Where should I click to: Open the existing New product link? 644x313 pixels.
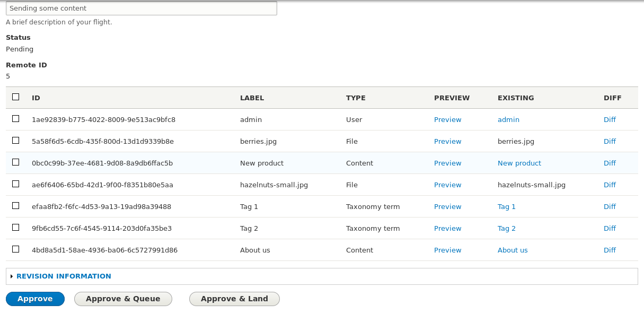[519, 163]
